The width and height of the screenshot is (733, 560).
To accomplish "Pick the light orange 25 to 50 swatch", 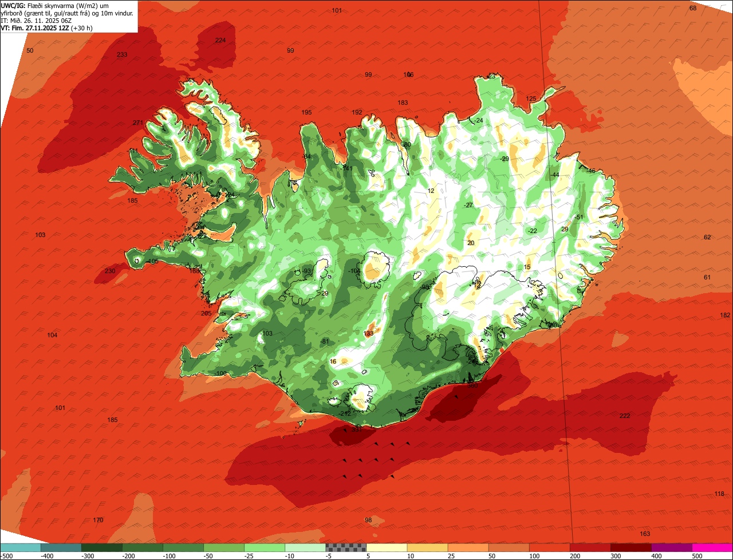I will [468, 547].
